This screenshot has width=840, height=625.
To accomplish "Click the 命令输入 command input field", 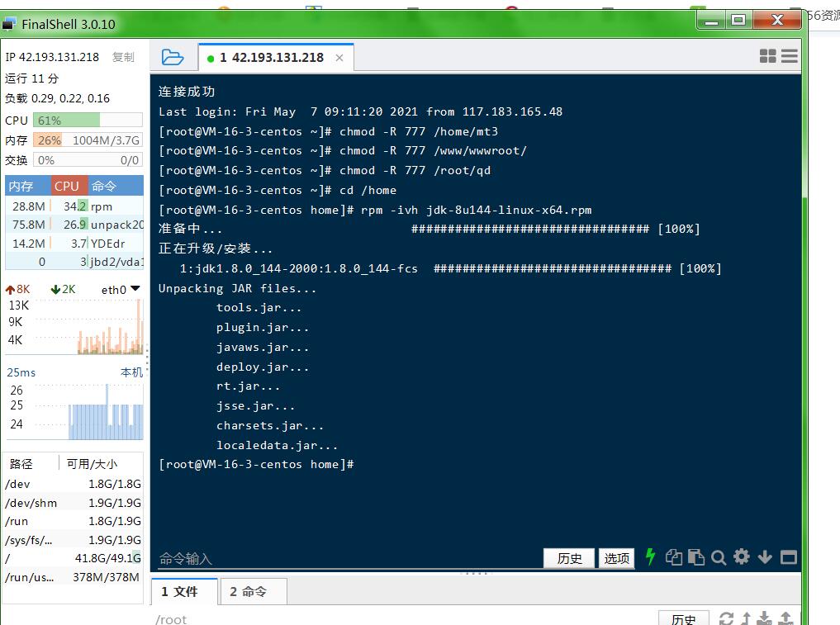I will pyautogui.click(x=347, y=559).
